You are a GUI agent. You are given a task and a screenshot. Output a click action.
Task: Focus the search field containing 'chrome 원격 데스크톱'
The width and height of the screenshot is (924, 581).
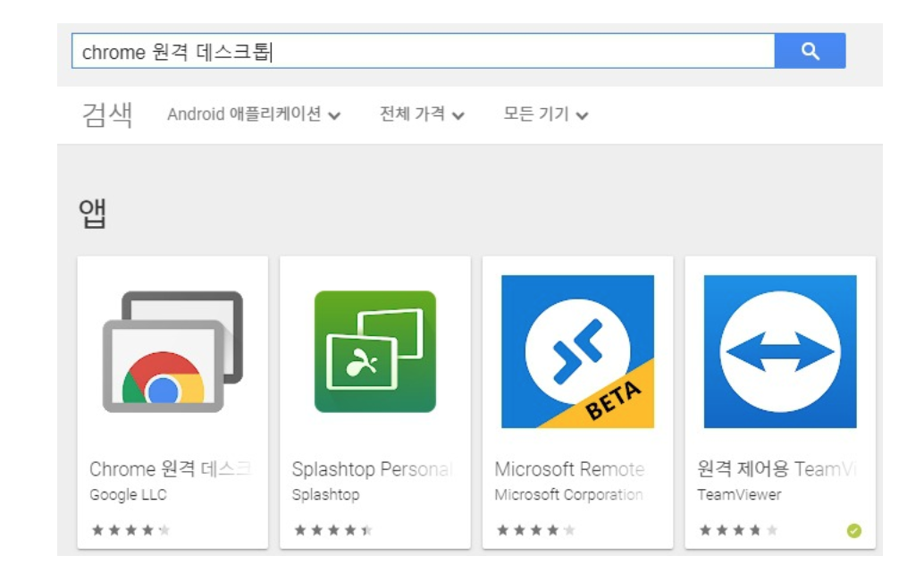[423, 51]
